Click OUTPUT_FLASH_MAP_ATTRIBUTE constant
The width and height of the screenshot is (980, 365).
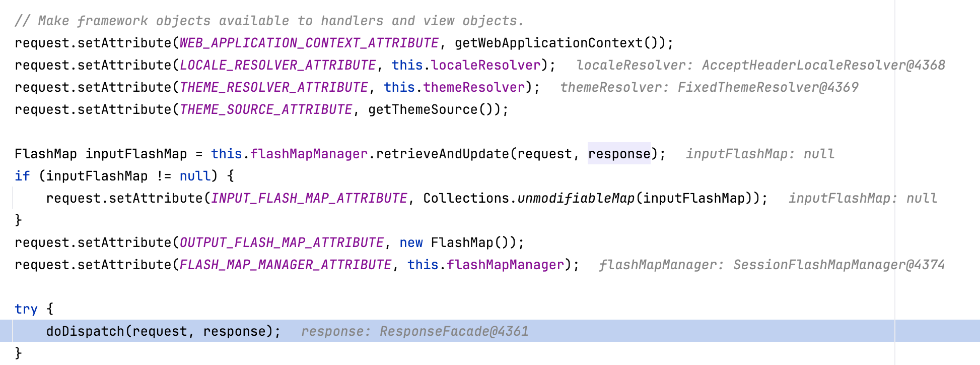[x=282, y=242]
